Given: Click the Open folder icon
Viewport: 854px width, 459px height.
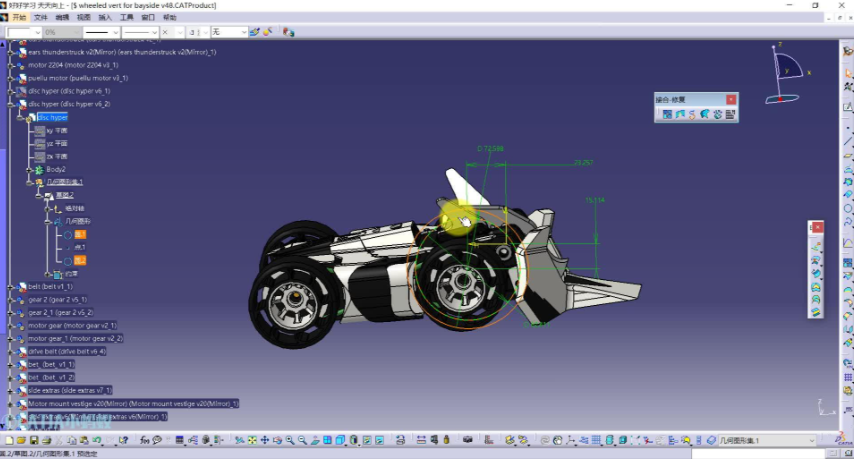Looking at the screenshot, I should 21,440.
